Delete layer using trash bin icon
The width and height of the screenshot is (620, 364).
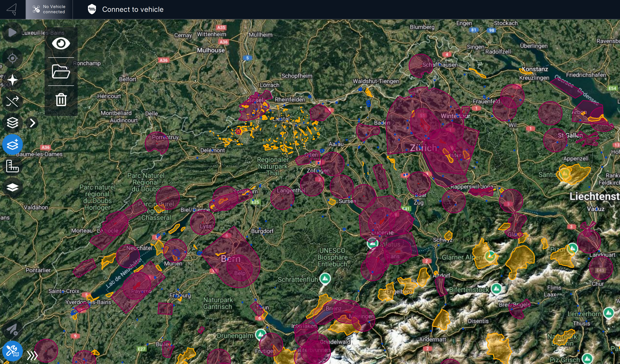[61, 100]
